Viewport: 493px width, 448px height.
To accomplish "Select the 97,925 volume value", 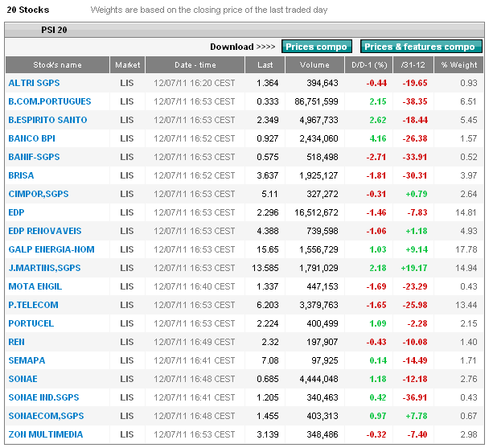I will coord(324,360).
